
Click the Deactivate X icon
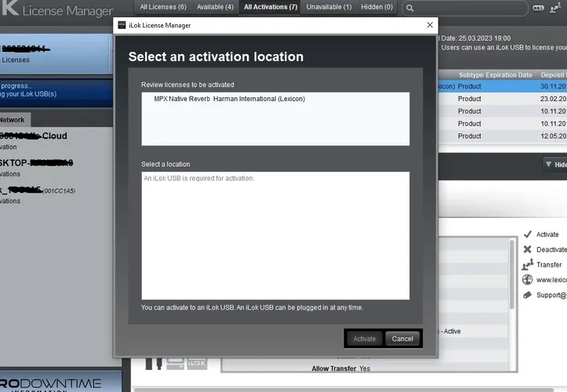coord(528,249)
